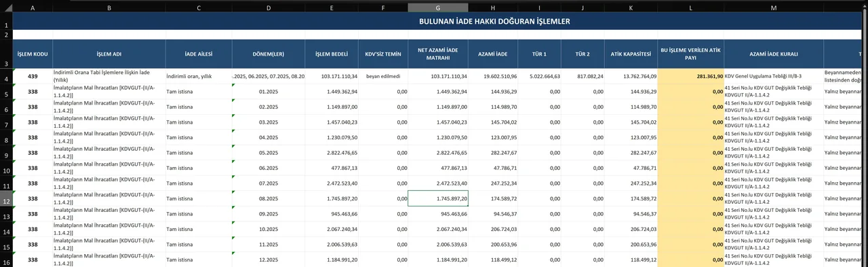Click the selected cell '1.745.897,20' in column G

tap(438, 198)
